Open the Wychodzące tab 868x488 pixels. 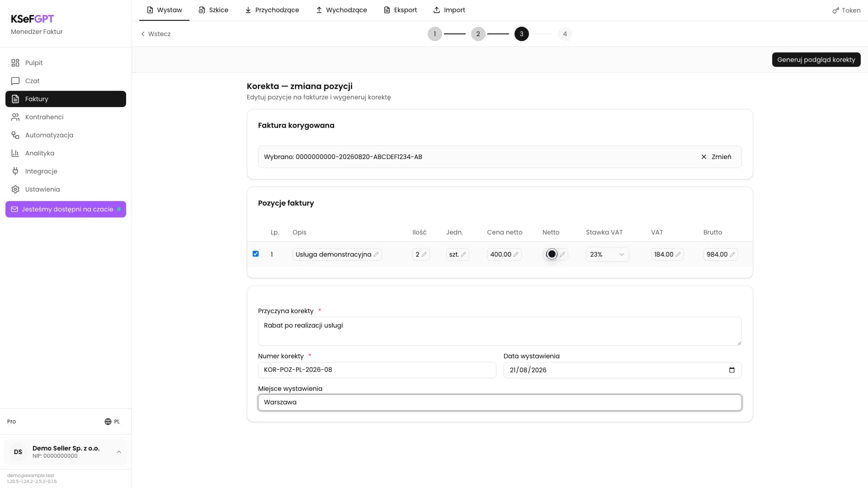tap(341, 10)
